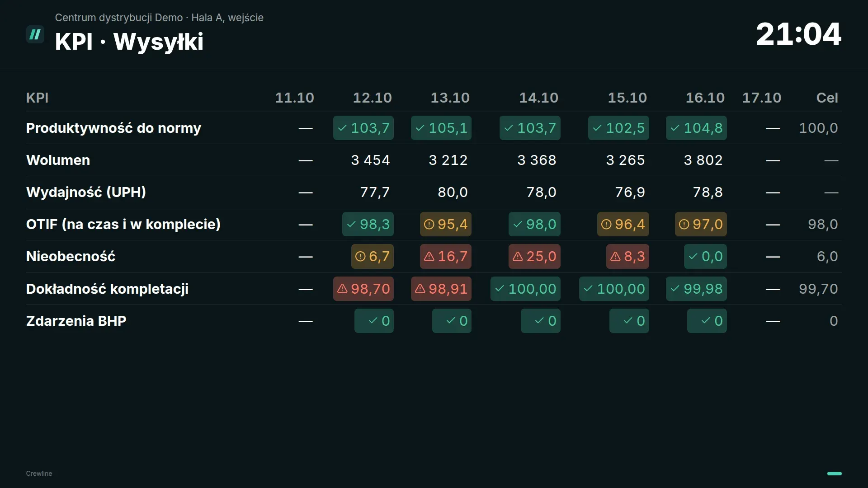Click the red Nieobecność alert badge 16,7
Image resolution: width=868 pixels, height=488 pixels.
tap(446, 256)
